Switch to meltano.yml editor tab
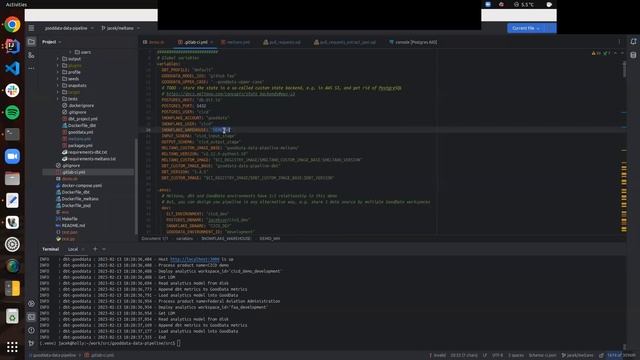640x360 pixels. (x=236, y=42)
